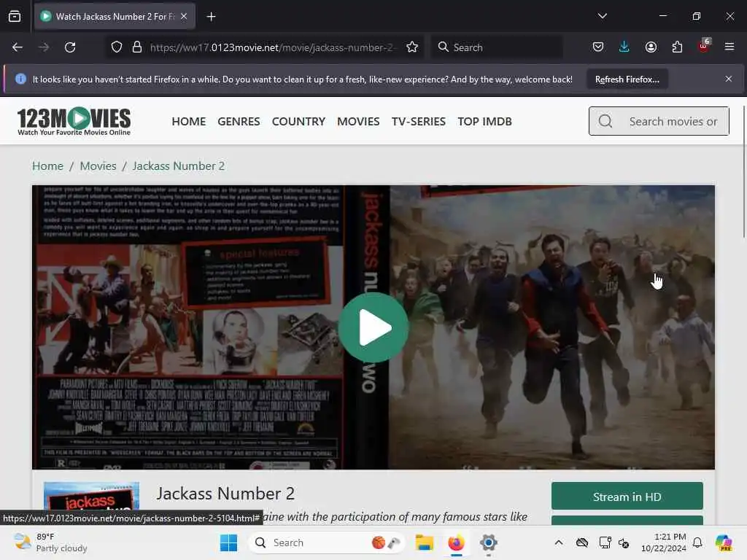Viewport: 747px width, 560px height.
Task: Open File Explorer from the taskbar
Action: click(x=424, y=542)
